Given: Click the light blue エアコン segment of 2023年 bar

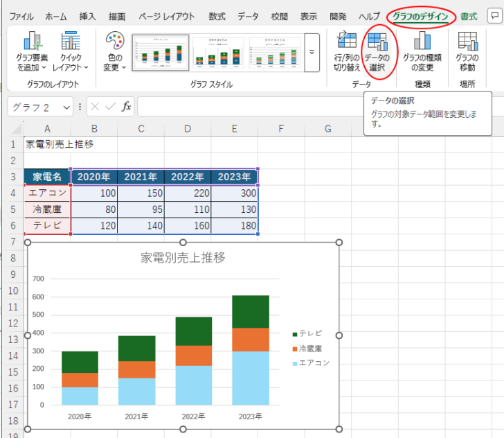Looking at the screenshot, I should point(250,378).
